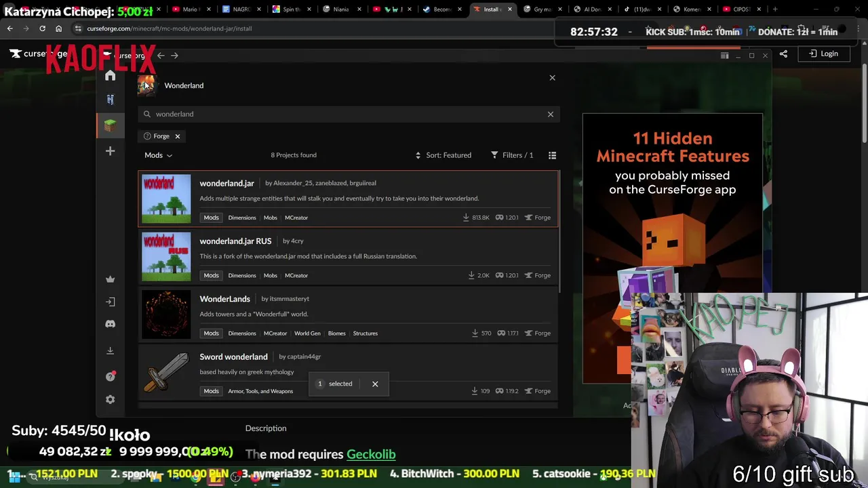Click the CurseForge logo in header
This screenshot has width=868, height=488.
(37, 54)
